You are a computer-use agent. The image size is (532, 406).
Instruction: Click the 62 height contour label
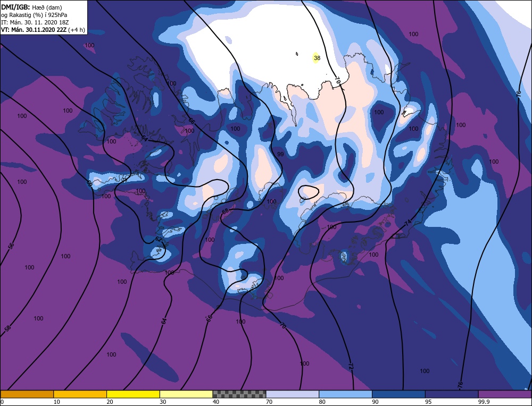click(x=158, y=239)
